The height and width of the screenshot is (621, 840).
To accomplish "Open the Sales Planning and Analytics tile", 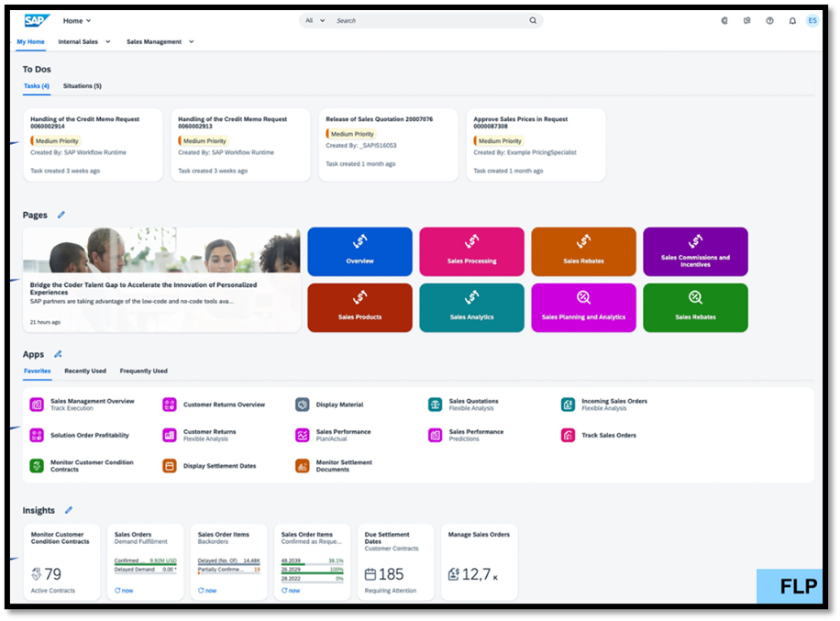I will point(583,307).
